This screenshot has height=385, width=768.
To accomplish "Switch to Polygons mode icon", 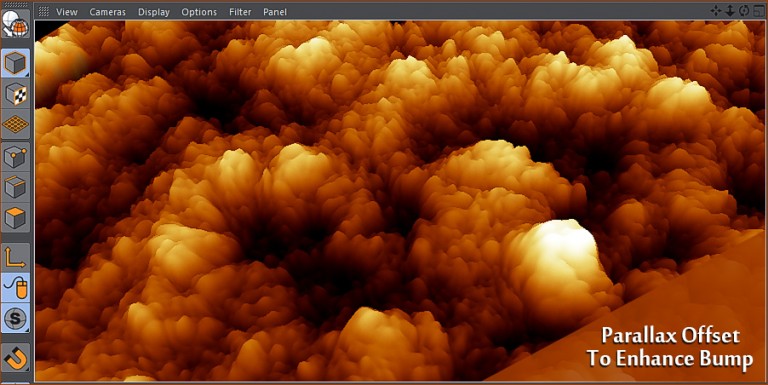I will click(x=15, y=217).
